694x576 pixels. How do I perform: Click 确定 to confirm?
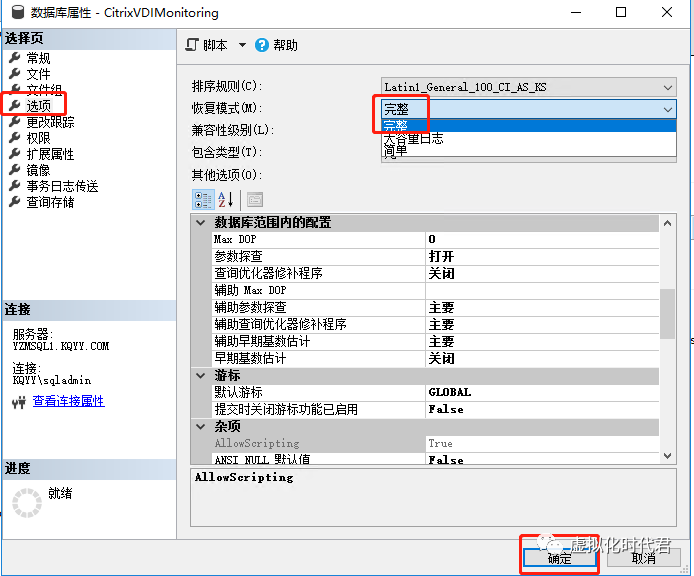point(559,558)
